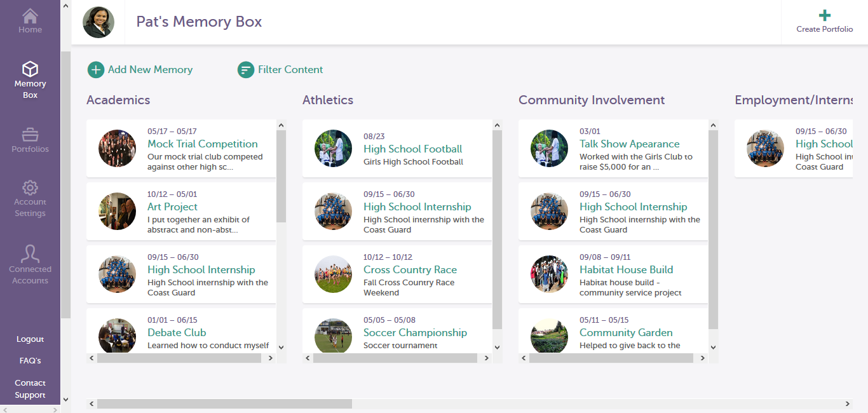Open Connected Accounts person icon

pyautogui.click(x=30, y=254)
